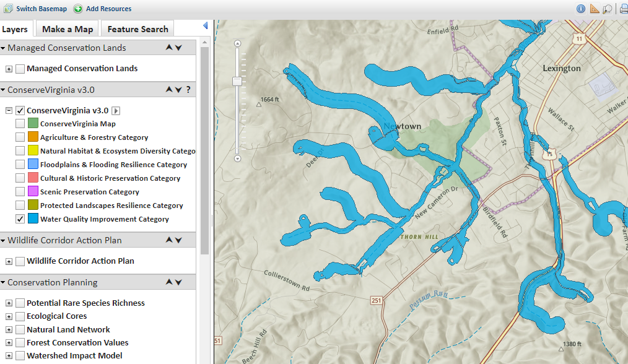The image size is (628, 364).
Task: Disable the Water Quality Improvement Category layer
Action: click(20, 219)
